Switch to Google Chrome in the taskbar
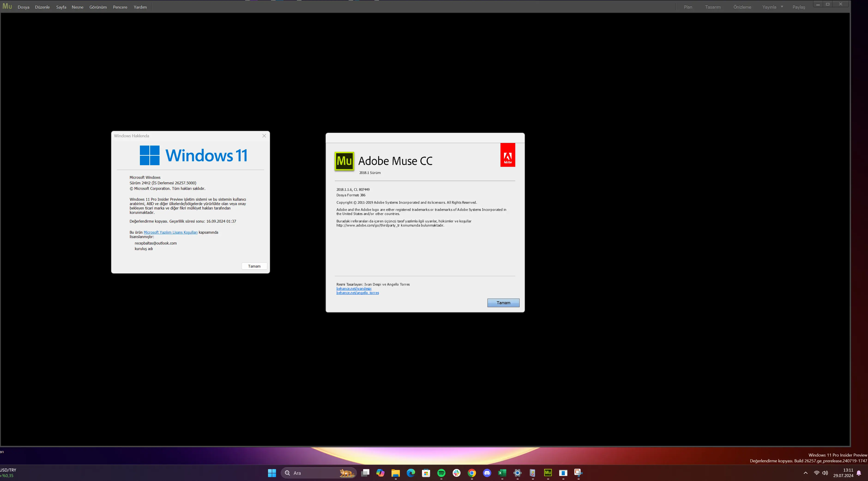Image resolution: width=868 pixels, height=481 pixels. [472, 473]
